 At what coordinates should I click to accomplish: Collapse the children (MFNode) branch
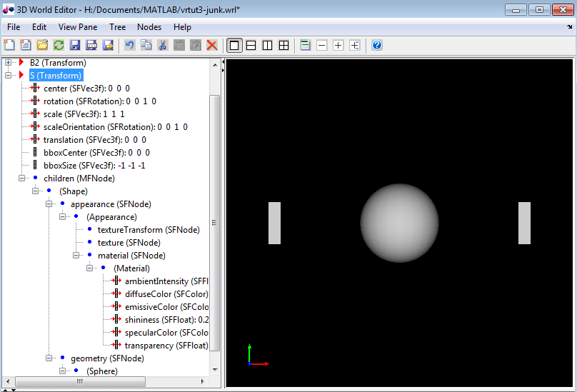tap(21, 178)
